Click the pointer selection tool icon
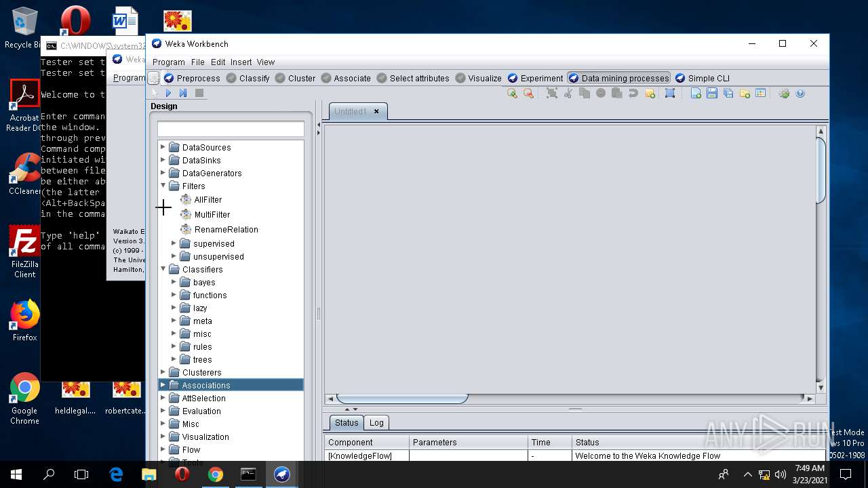This screenshot has width=868, height=488. click(154, 93)
